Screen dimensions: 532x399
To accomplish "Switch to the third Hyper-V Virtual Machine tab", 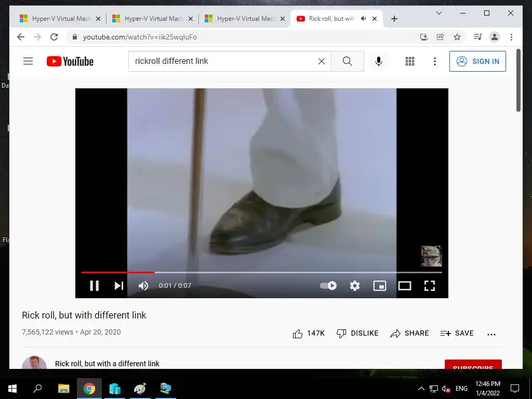I will [245, 19].
